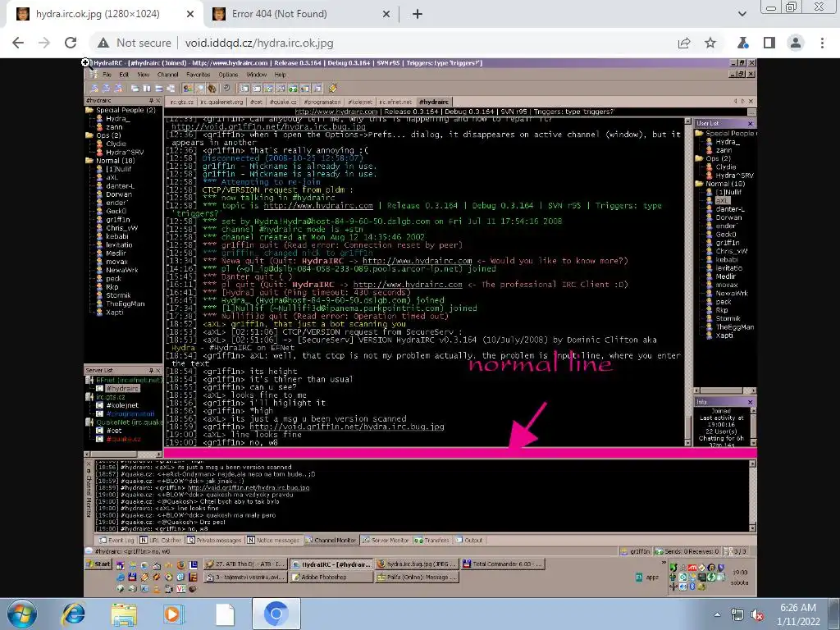
Task: Switch to the Private messages bottom tab
Action: tap(214, 541)
